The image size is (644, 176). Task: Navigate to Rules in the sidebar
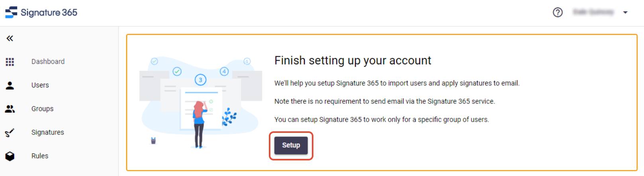pos(40,156)
